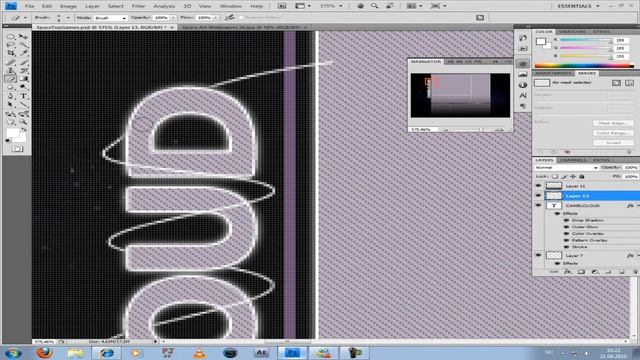The height and width of the screenshot is (360, 640).
Task: Open the eraser Mode dropdown
Action: tap(110, 18)
